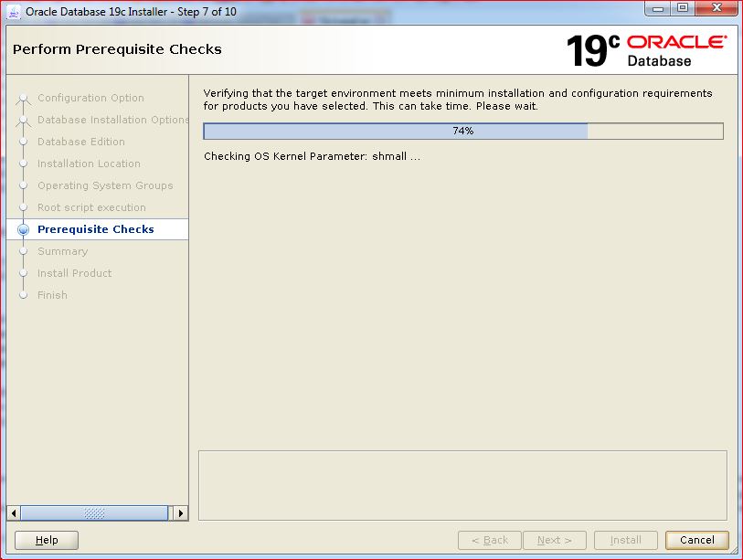Jump to the Summary step
Screen dimensions: 743x560
[x=62, y=251]
